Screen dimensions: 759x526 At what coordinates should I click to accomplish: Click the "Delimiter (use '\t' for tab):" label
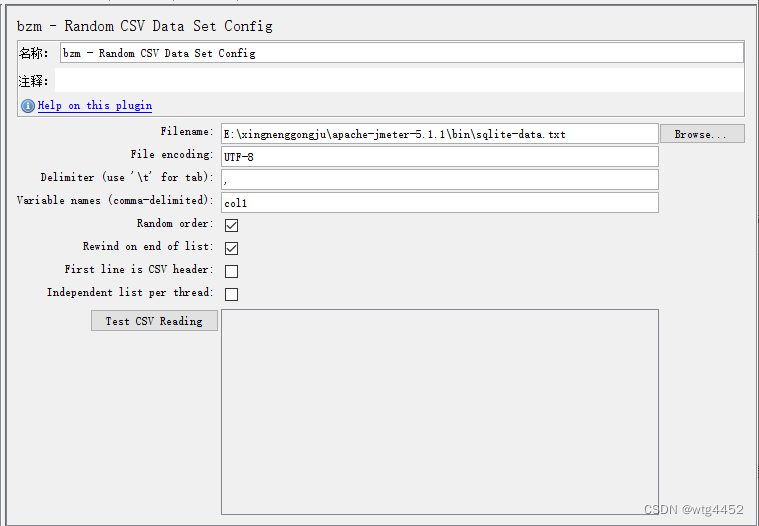(127, 177)
